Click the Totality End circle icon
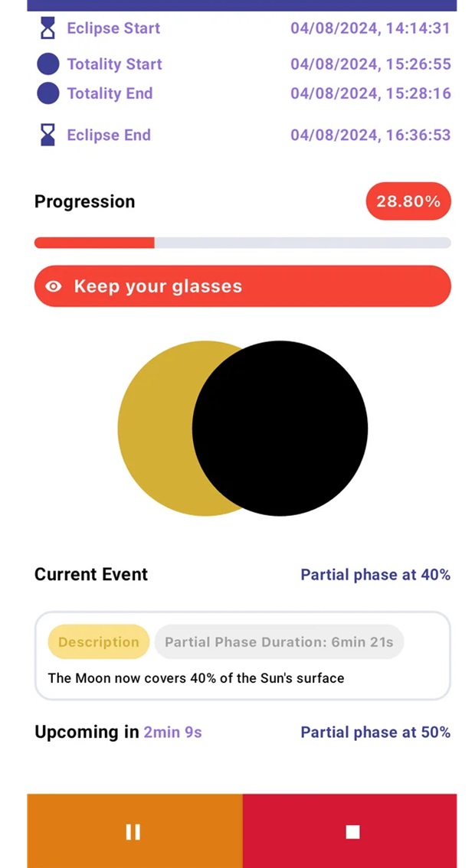Screen dimensions: 475x868 pyautogui.click(x=47, y=93)
